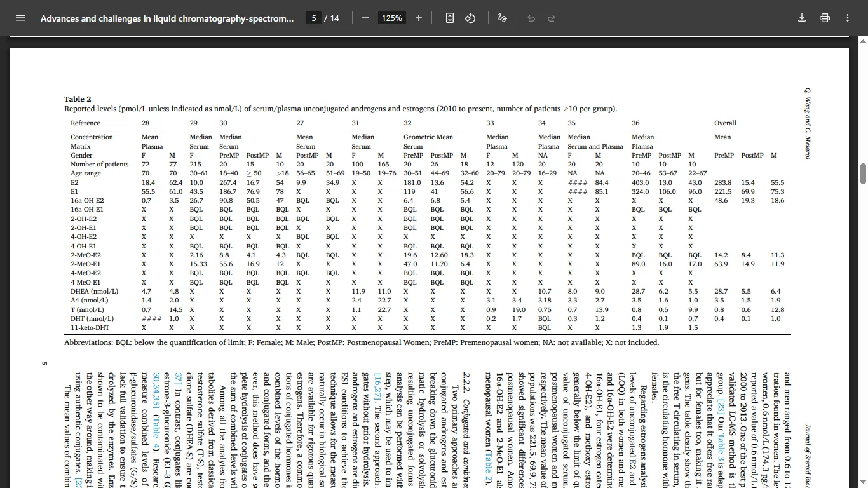Screen dimensions: 868x488
Task: Click the 'A4 (nmol/L)' row label
Action: click(90, 301)
